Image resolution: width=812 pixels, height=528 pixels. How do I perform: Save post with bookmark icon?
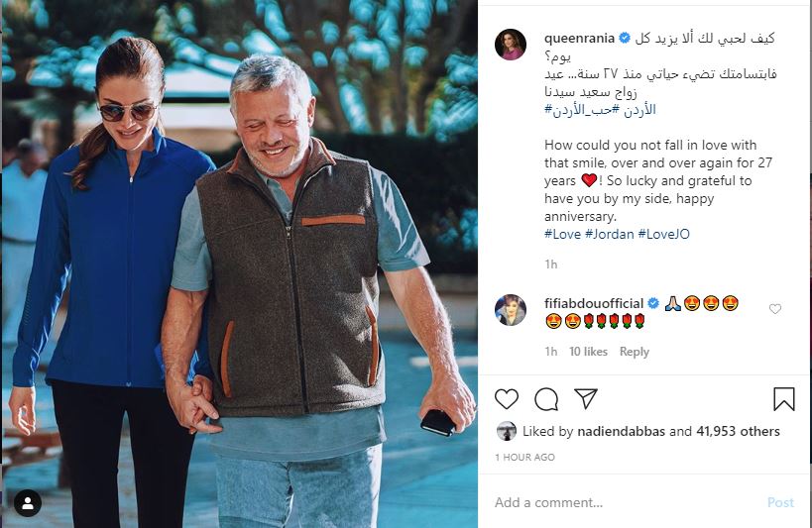(x=784, y=399)
